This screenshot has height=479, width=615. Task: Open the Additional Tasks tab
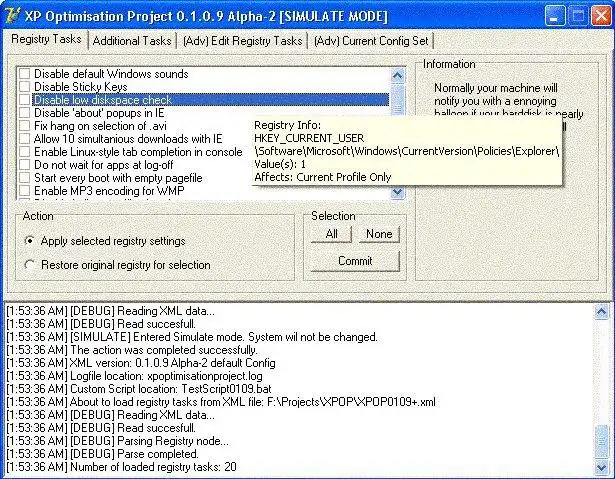132,41
